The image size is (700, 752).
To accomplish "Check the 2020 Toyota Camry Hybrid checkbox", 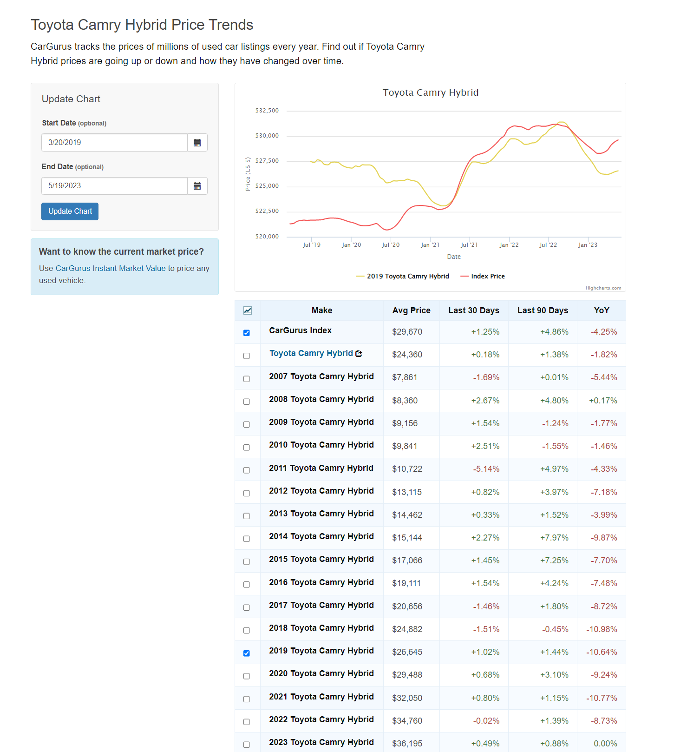I will [x=247, y=676].
